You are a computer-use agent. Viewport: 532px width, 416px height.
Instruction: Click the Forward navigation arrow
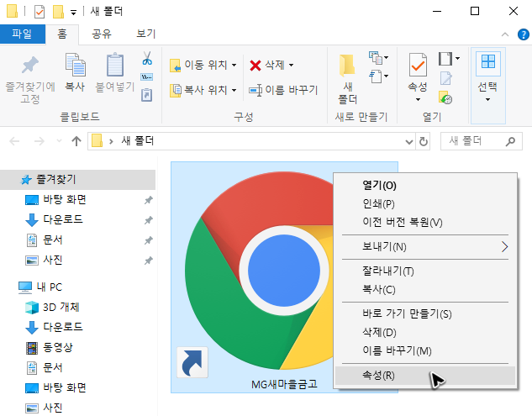[x=40, y=141]
